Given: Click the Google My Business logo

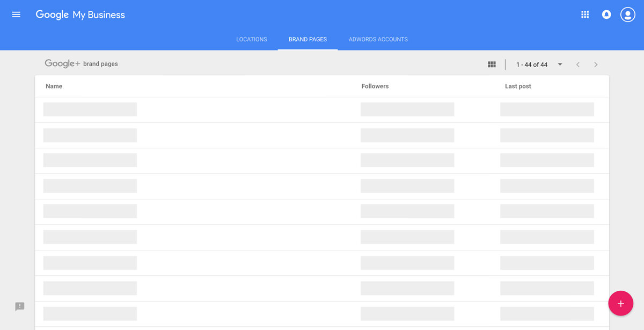Looking at the screenshot, I should point(80,15).
